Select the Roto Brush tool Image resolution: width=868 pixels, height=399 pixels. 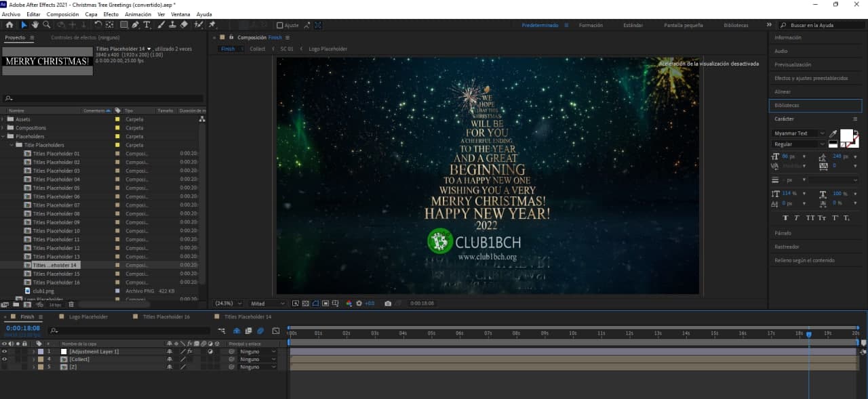click(x=198, y=24)
